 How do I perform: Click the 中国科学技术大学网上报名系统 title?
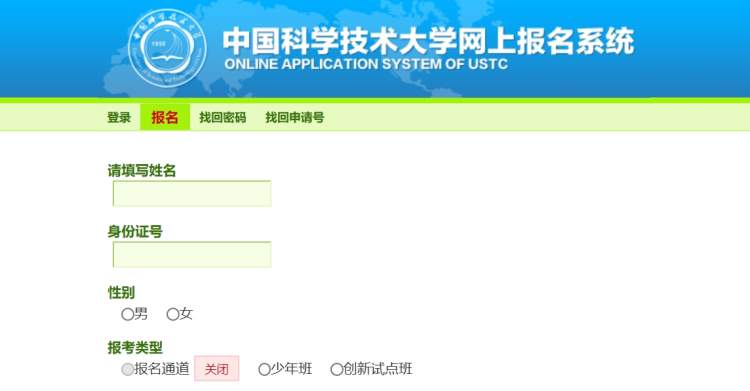tap(429, 41)
